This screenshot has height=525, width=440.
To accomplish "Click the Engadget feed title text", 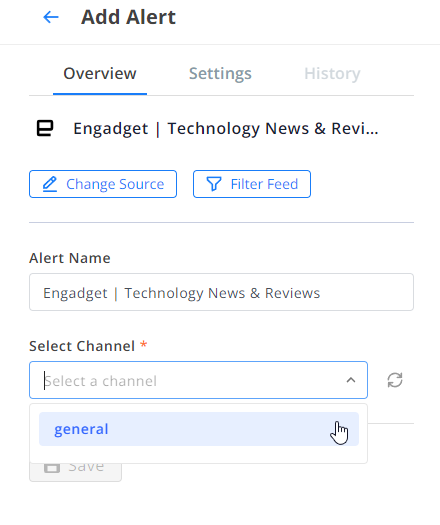I will coord(226,129).
